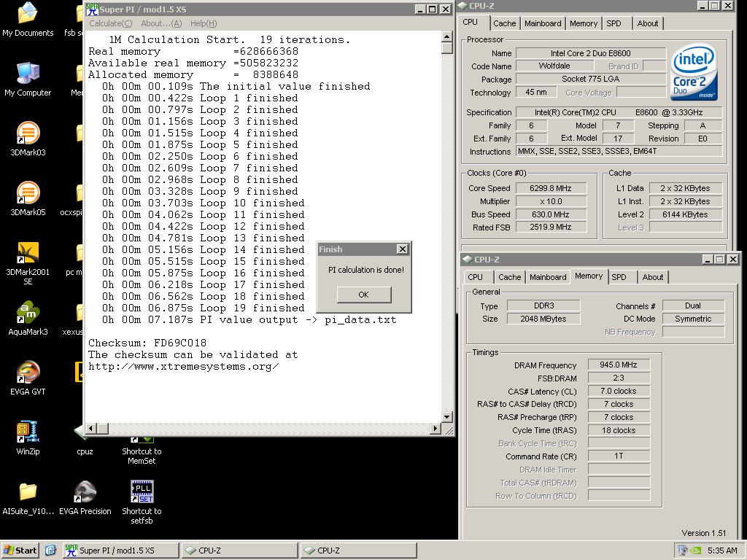The width and height of the screenshot is (747, 560).
Task: Click Super PI horizontal scrollbar left arrow
Action: click(x=91, y=429)
